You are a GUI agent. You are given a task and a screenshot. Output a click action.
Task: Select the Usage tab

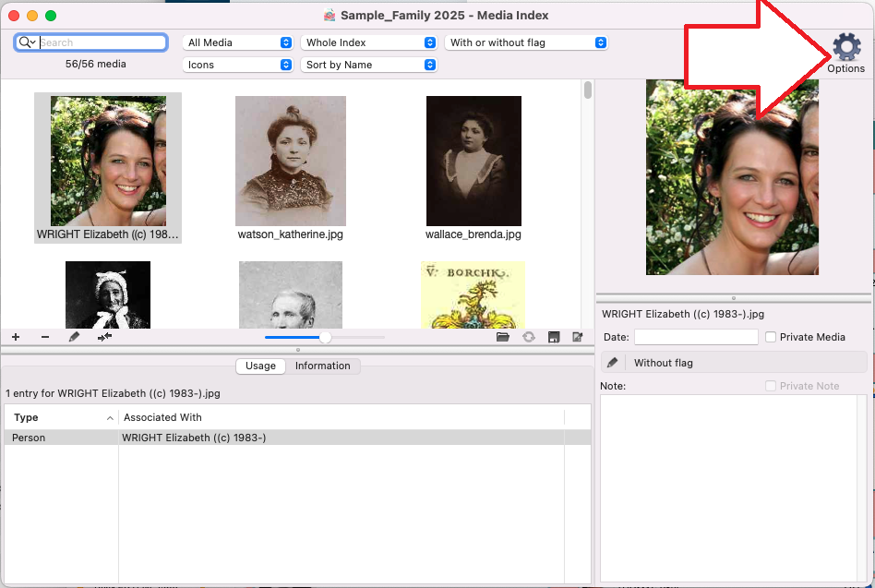pos(260,366)
